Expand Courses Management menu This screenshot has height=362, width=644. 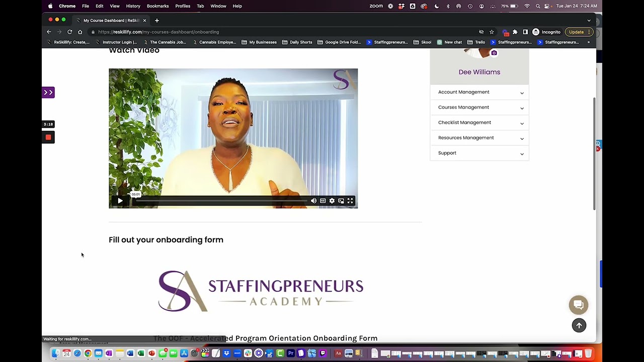tap(479, 107)
